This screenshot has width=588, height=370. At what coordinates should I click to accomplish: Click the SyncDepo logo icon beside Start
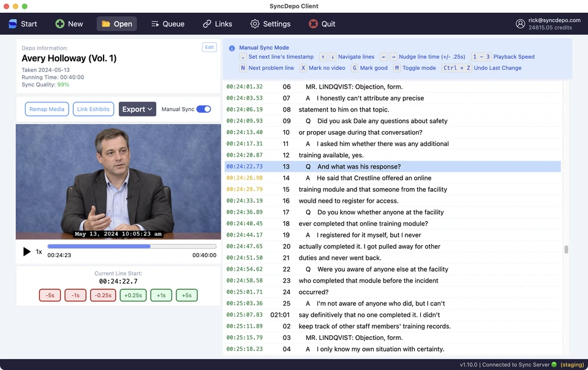[x=13, y=24]
